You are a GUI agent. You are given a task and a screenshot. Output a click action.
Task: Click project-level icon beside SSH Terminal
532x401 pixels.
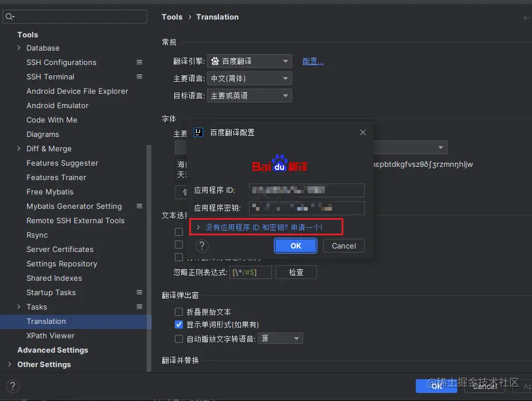pyautogui.click(x=139, y=77)
